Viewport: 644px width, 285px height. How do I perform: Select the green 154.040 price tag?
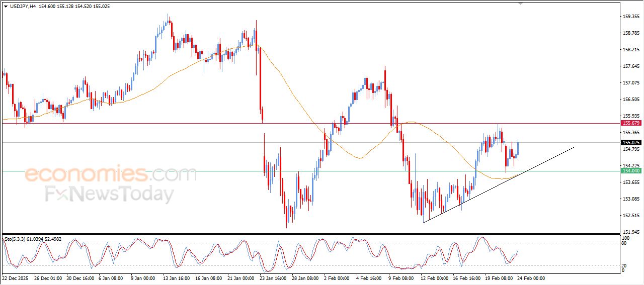(x=630, y=171)
